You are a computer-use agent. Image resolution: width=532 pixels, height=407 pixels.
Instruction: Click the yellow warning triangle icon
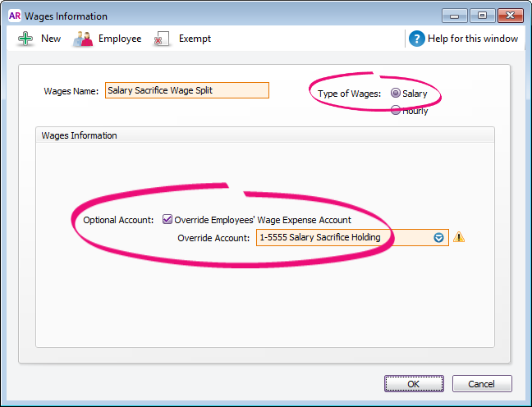click(x=459, y=238)
